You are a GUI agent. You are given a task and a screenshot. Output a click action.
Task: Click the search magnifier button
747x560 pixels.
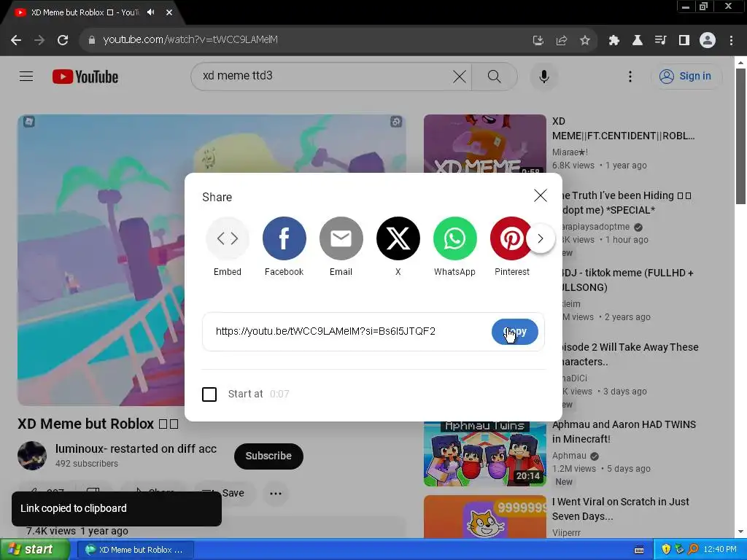(x=495, y=76)
